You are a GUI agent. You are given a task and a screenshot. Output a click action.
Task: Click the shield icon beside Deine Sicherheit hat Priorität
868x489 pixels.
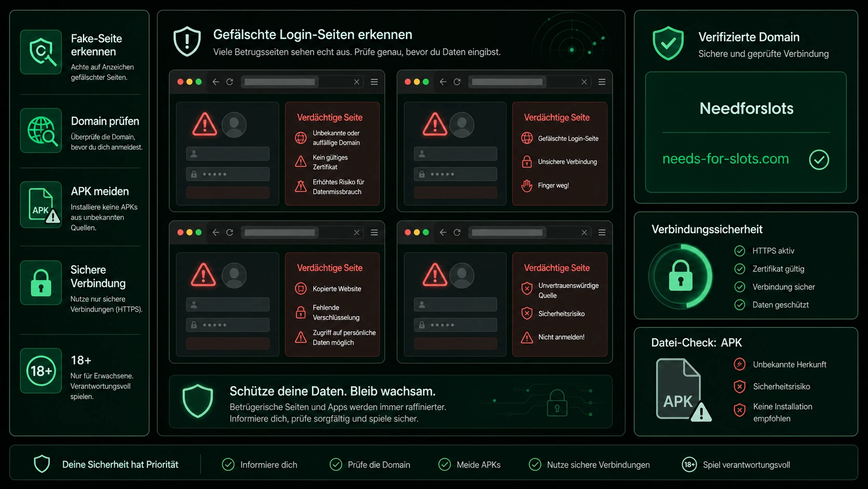coord(42,464)
